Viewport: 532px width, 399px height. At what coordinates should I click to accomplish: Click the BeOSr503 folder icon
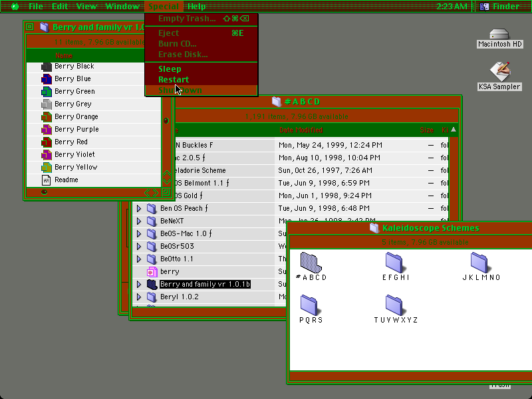point(152,246)
